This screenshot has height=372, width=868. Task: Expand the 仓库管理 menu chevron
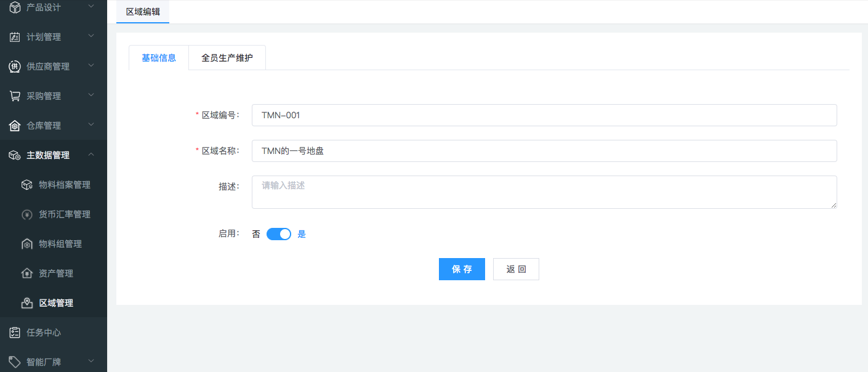91,125
